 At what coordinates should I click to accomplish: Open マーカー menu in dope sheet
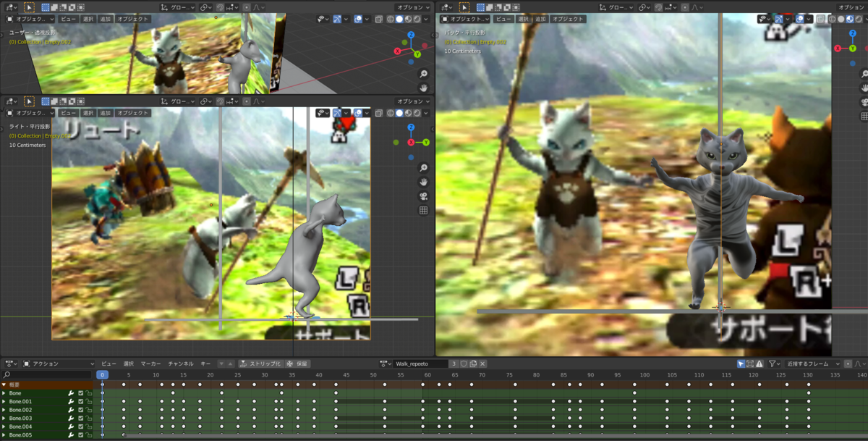click(150, 364)
